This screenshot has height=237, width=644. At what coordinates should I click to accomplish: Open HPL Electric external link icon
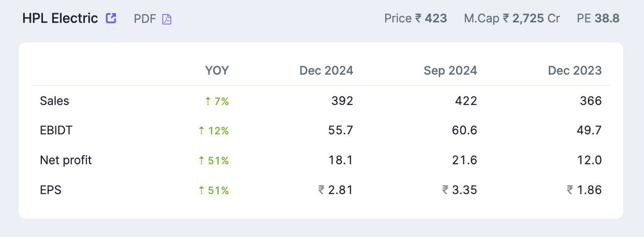(111, 18)
